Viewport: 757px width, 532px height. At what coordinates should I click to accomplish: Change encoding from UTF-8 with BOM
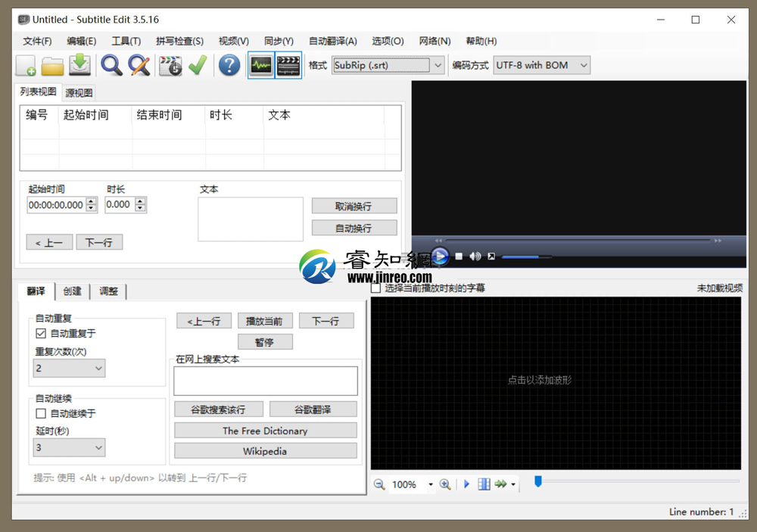583,65
